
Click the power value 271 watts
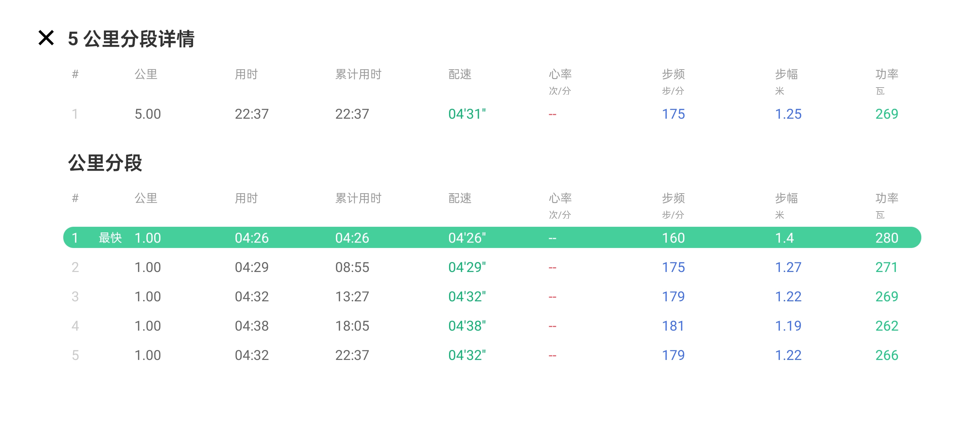tap(886, 267)
